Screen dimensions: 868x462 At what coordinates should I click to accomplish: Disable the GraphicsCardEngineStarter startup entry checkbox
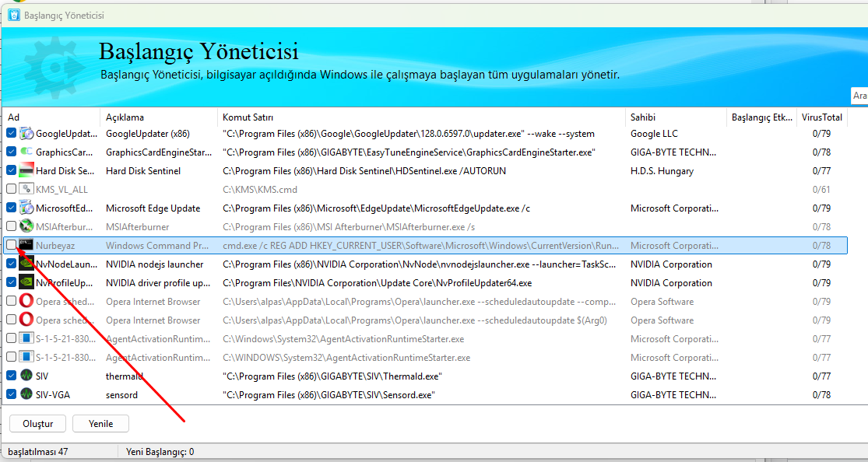(11, 152)
